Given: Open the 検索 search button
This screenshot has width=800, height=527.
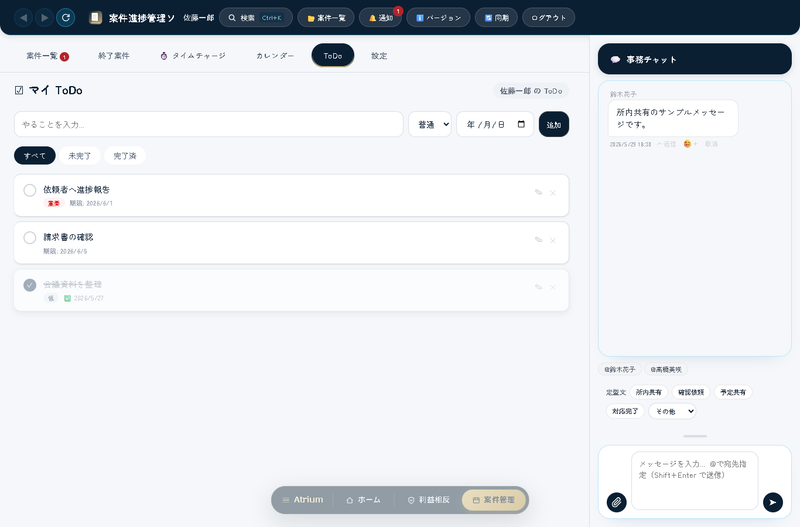Looking at the screenshot, I should coord(256,18).
